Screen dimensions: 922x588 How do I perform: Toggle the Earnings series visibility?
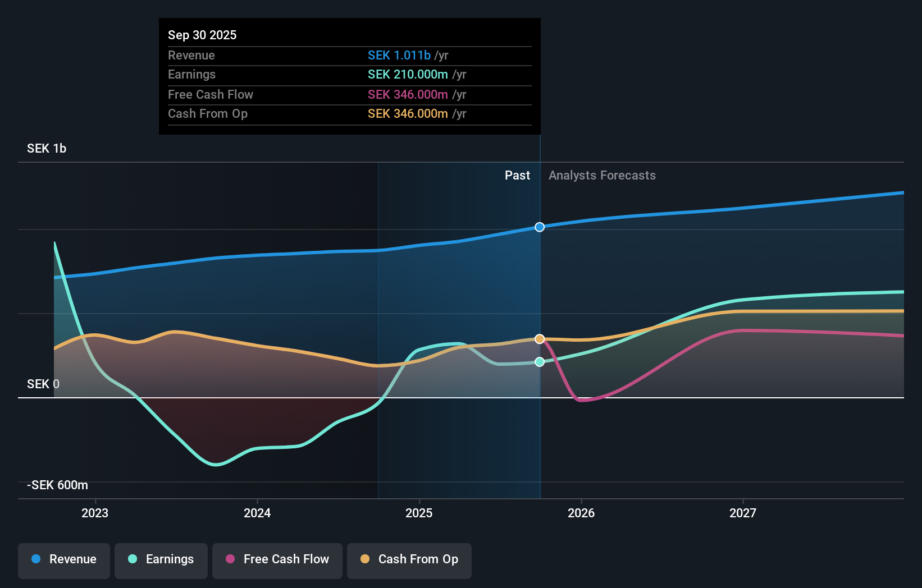[x=161, y=559]
